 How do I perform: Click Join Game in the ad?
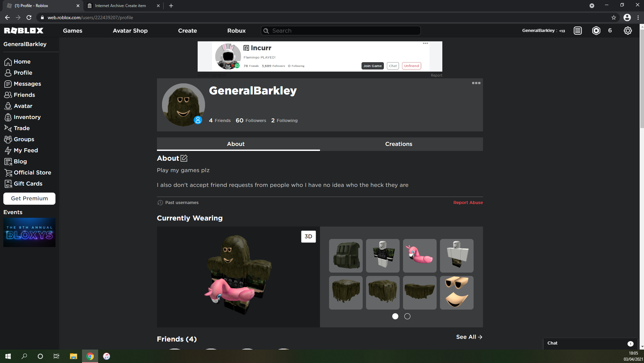click(372, 66)
